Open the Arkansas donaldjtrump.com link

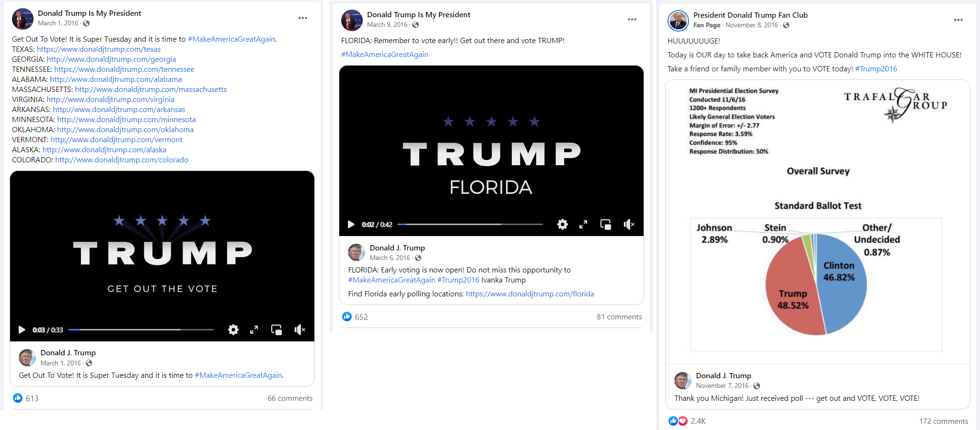point(119,110)
